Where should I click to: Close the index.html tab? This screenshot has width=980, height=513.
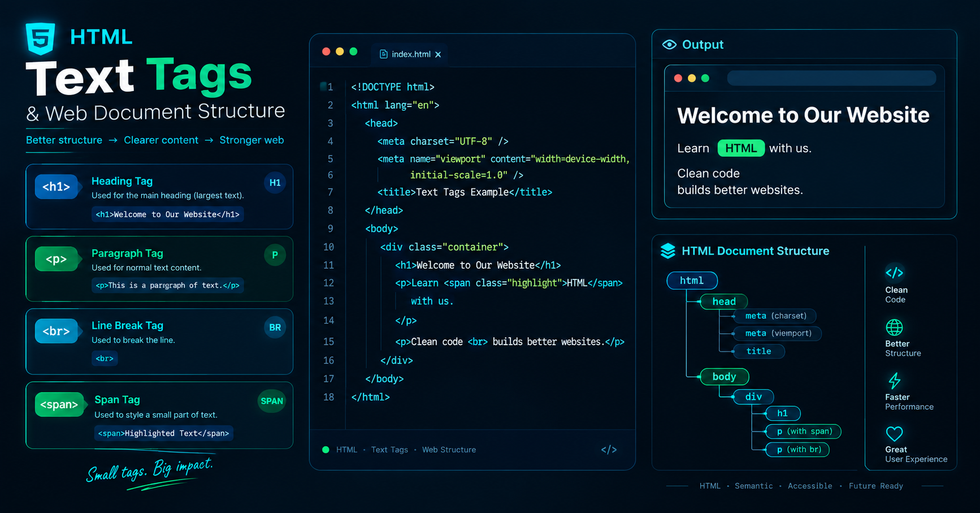pyautogui.click(x=438, y=54)
